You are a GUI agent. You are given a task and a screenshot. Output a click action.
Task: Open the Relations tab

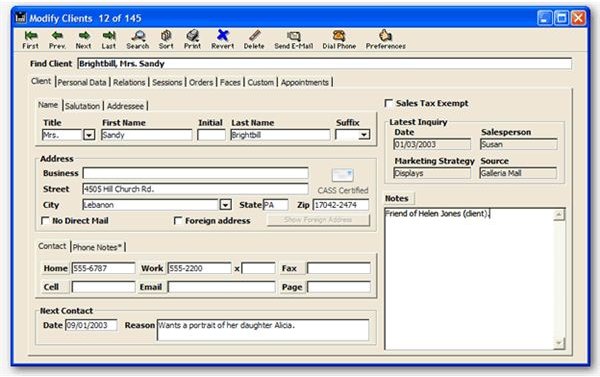(x=129, y=82)
